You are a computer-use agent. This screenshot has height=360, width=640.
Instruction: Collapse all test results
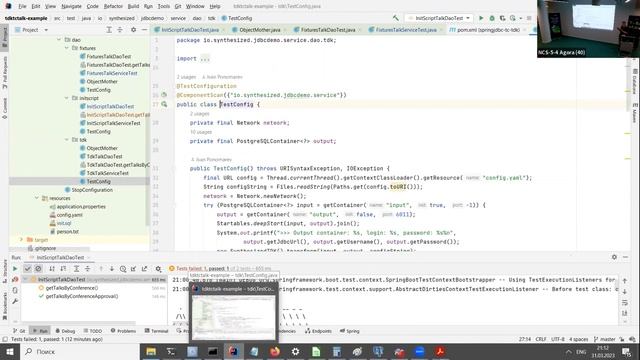(87, 269)
